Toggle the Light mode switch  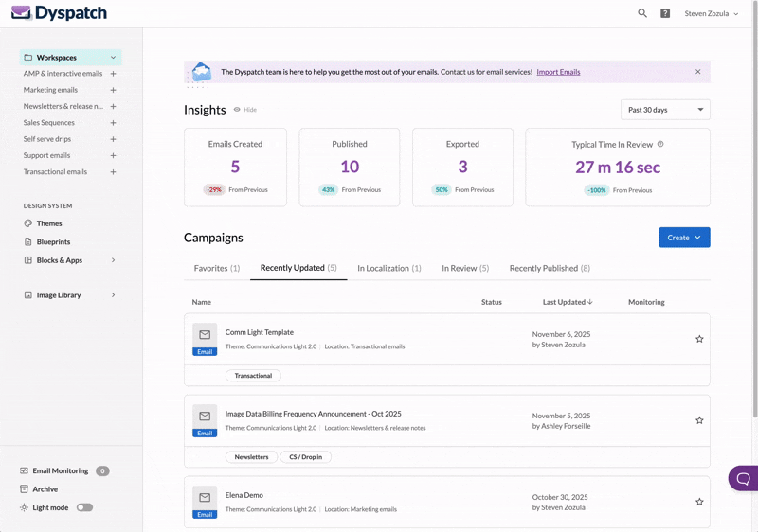click(84, 507)
